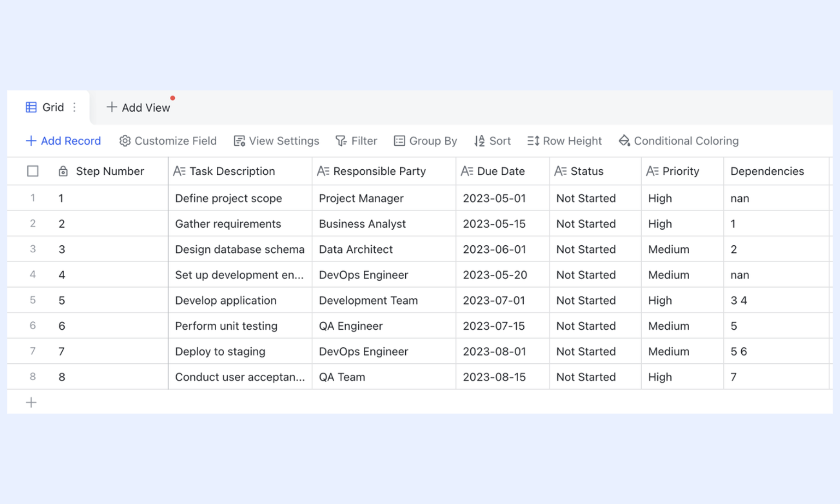
Task: Click the due date 2023-06-01 cell
Action: pyautogui.click(x=503, y=249)
